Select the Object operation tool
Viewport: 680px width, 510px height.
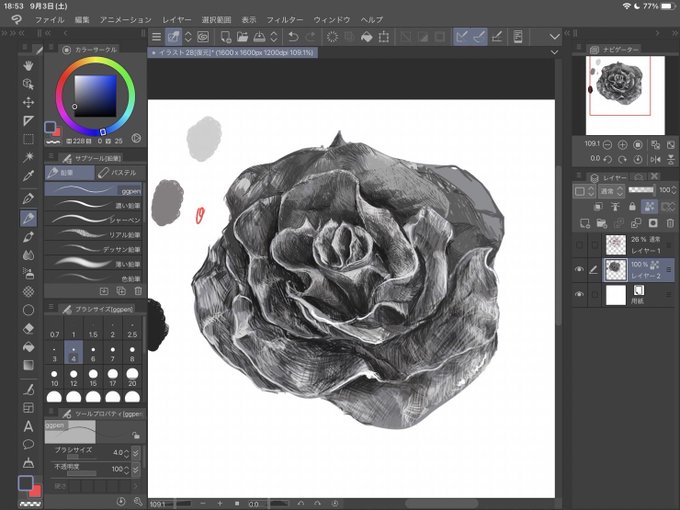point(28,84)
